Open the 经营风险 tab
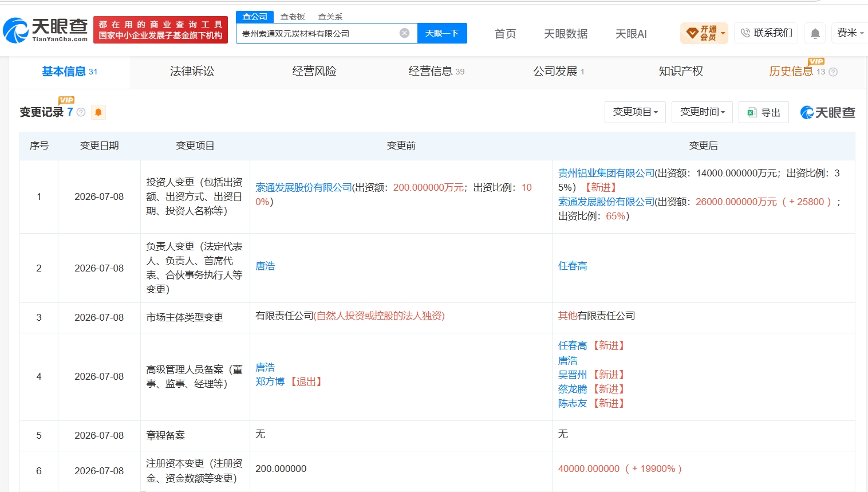 tap(314, 72)
